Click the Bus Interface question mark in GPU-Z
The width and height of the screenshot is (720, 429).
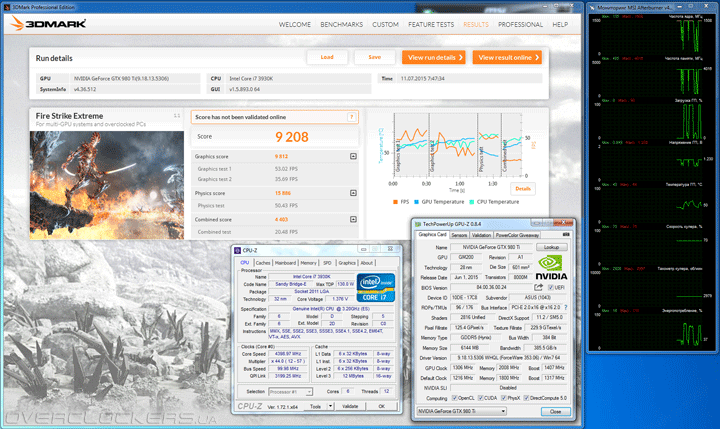(x=566, y=307)
